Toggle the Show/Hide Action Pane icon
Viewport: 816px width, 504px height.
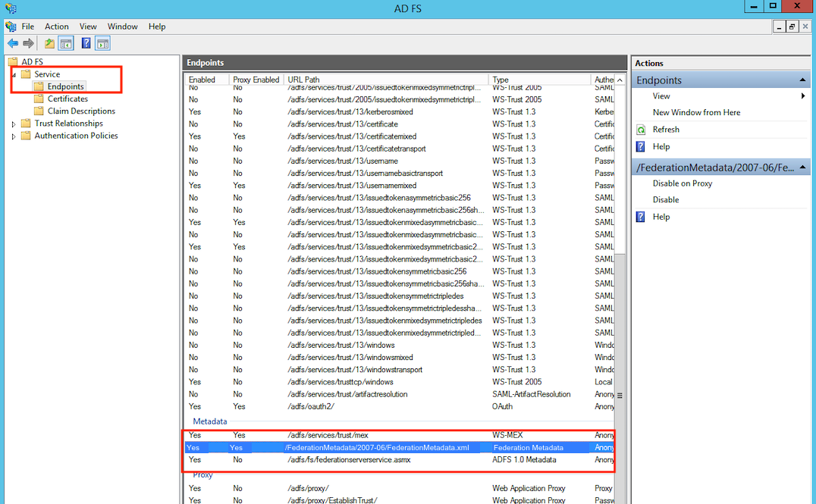[x=103, y=43]
